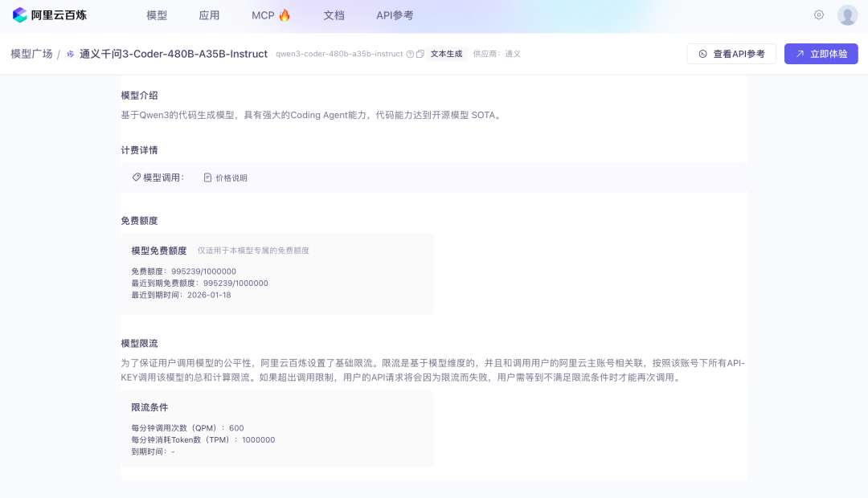Viewport: 868px width, 498px height.
Task: Open the user avatar profile
Action: (x=848, y=15)
